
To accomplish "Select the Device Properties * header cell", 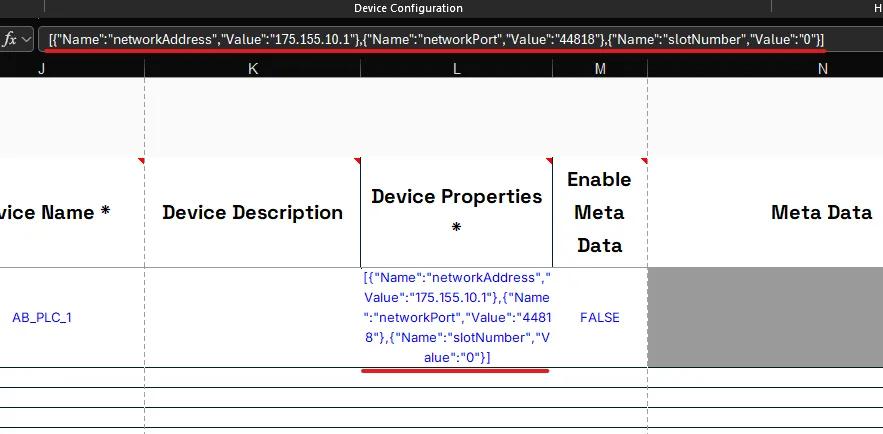I will point(457,212).
